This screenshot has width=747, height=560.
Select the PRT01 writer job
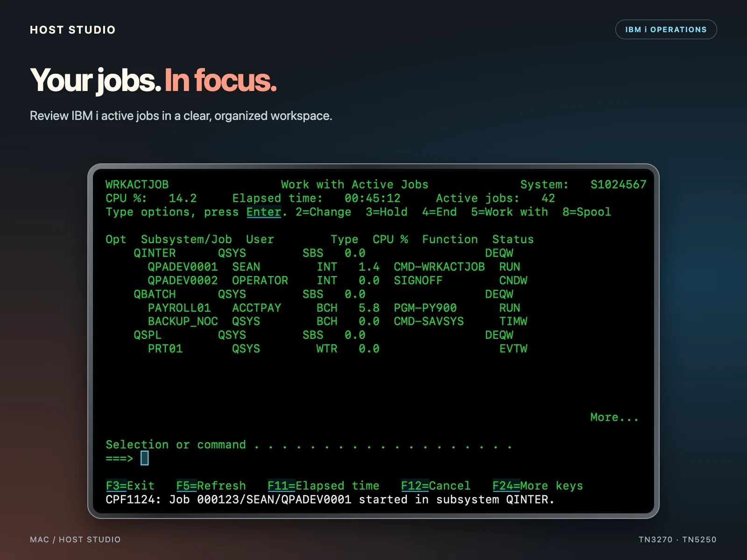click(x=165, y=349)
